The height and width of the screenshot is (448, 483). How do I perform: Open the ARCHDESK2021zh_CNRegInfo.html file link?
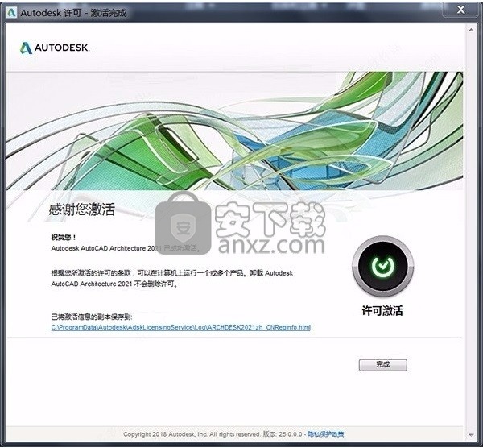(x=180, y=327)
